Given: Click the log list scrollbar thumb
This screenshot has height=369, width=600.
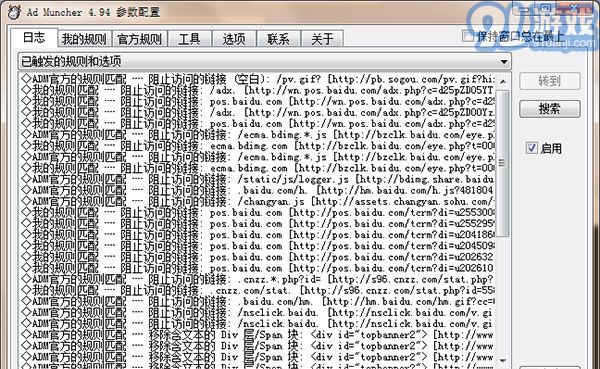Looking at the screenshot, I should [503, 163].
